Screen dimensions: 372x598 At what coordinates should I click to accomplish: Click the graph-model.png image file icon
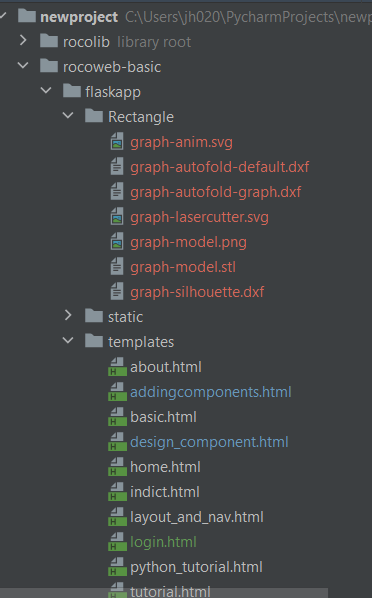(117, 242)
